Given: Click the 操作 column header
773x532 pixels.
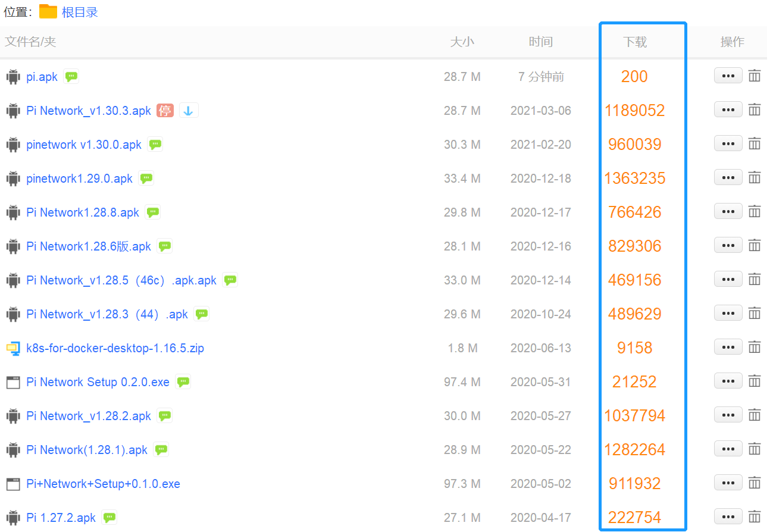Looking at the screenshot, I should click(x=733, y=42).
